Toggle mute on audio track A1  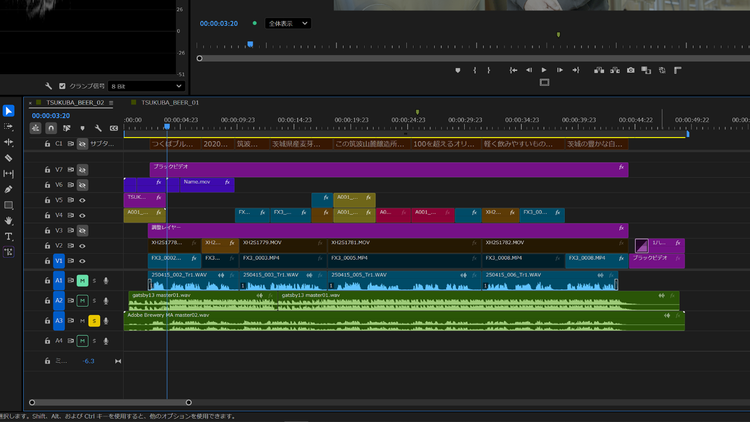tap(83, 281)
